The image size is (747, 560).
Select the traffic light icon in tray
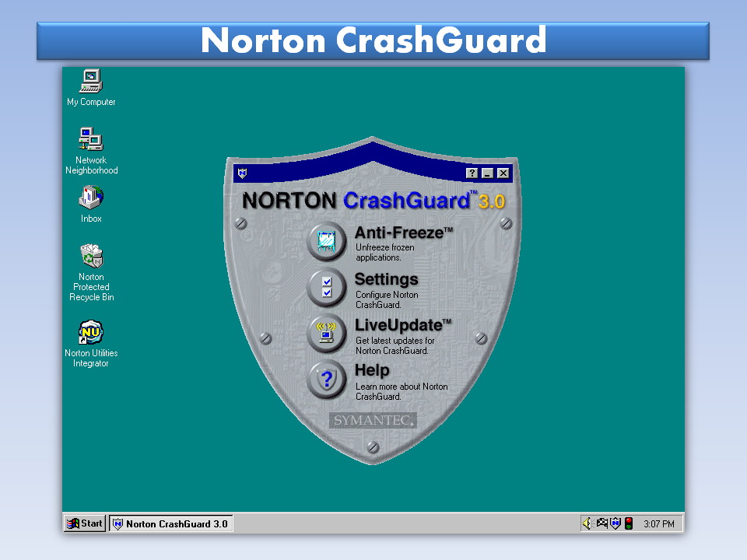point(628,523)
